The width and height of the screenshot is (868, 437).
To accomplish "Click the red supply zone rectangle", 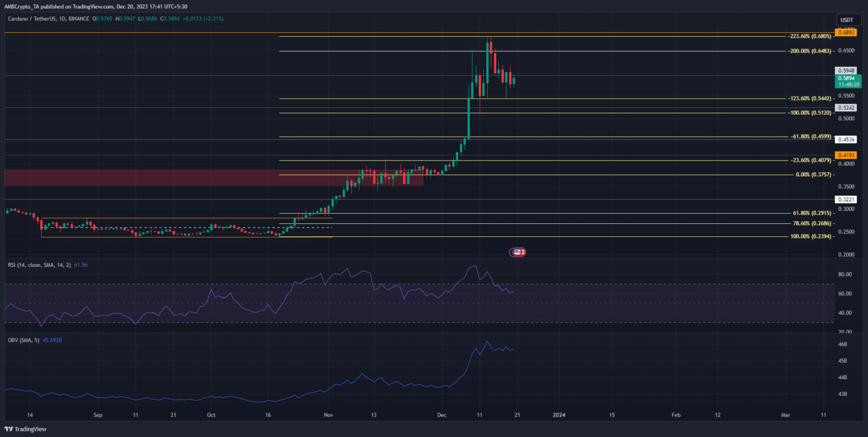I will (x=170, y=178).
